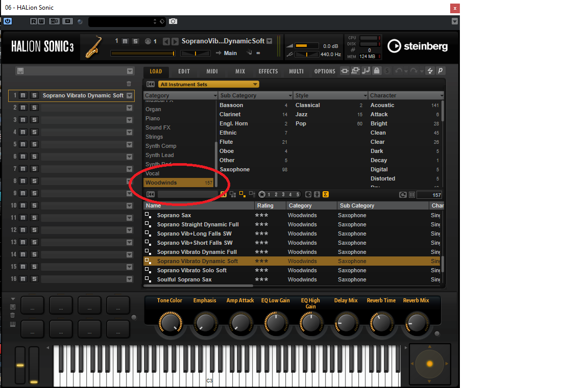Adjust the master volume slider at 0.0 dB
This screenshot has height=388, width=588.
pos(306,46)
